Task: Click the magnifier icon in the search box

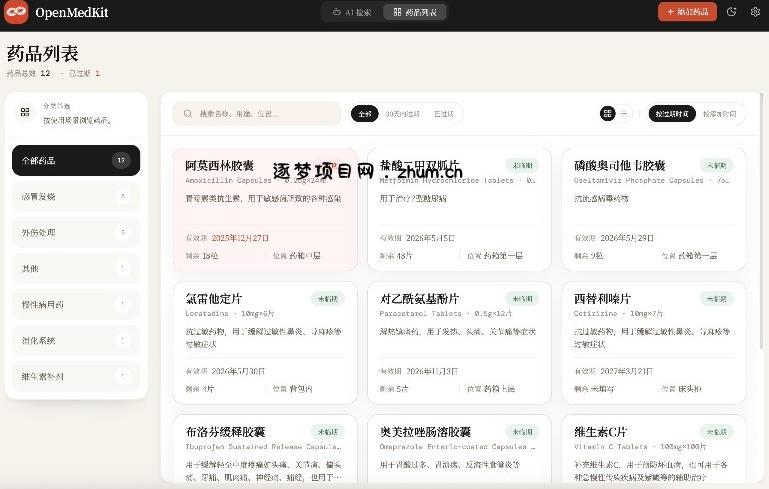Action: tap(188, 114)
